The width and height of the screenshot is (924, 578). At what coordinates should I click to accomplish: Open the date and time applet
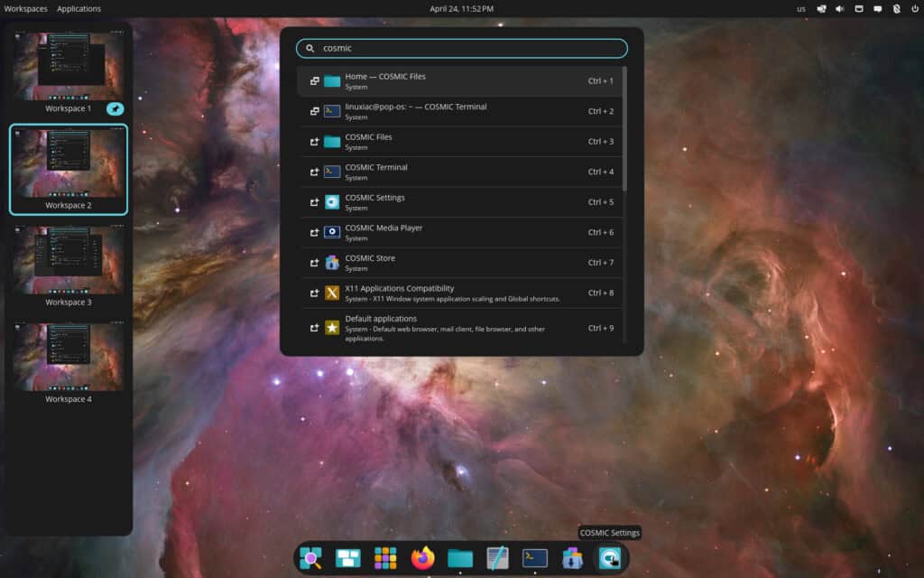coord(461,8)
